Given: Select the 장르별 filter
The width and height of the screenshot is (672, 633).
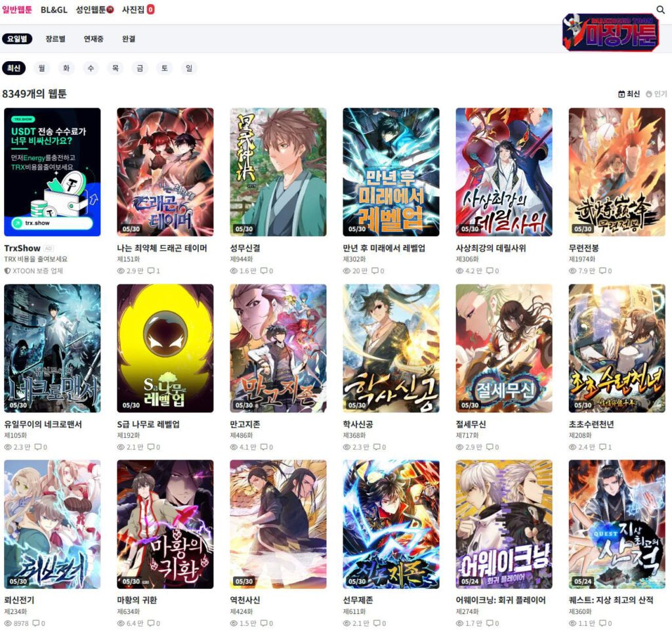Looking at the screenshot, I should click(x=55, y=39).
